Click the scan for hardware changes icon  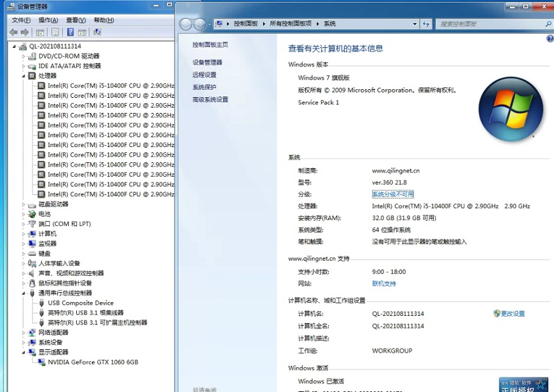[97, 33]
